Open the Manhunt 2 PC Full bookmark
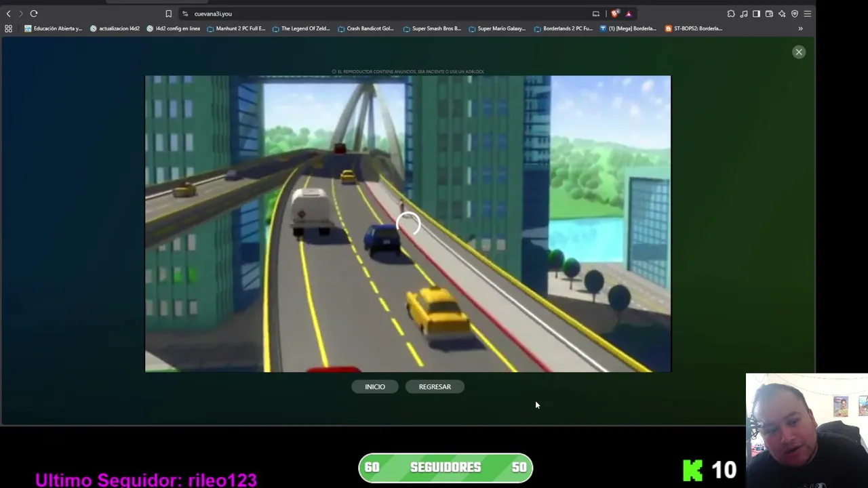 coord(236,28)
